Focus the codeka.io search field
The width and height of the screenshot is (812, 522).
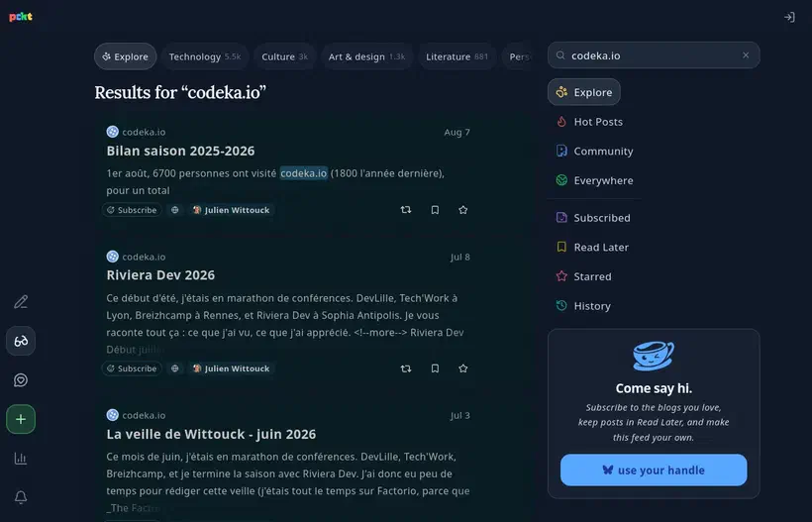(654, 54)
